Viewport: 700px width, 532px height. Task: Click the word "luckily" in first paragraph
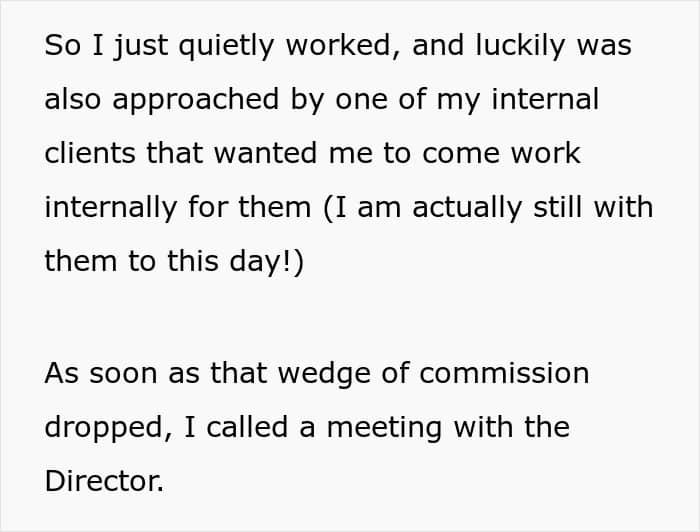click(x=521, y=46)
